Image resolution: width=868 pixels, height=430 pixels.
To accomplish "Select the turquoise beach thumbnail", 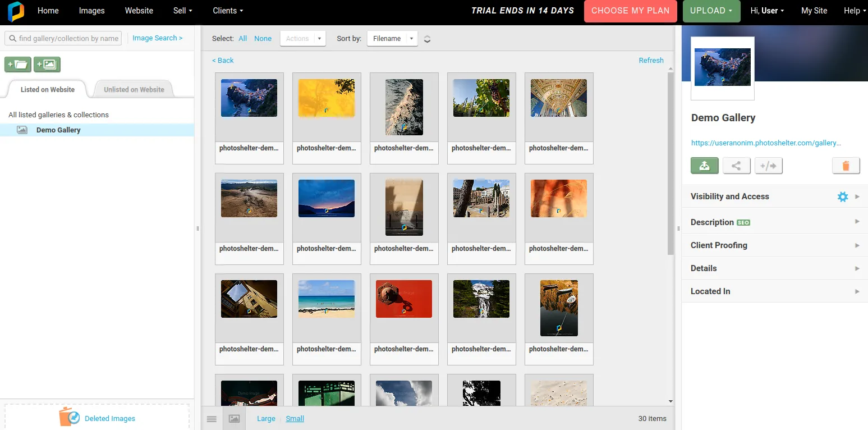I will [327, 299].
